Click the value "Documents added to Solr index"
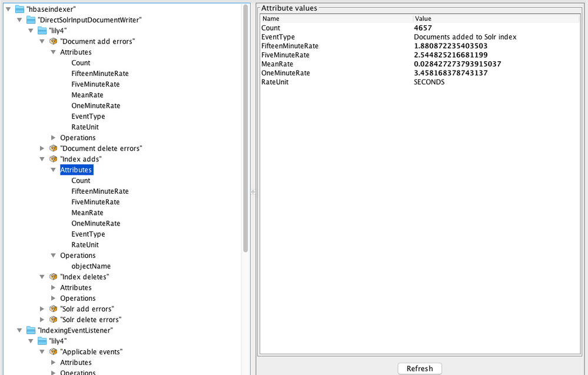The width and height of the screenshot is (588, 375). (465, 36)
